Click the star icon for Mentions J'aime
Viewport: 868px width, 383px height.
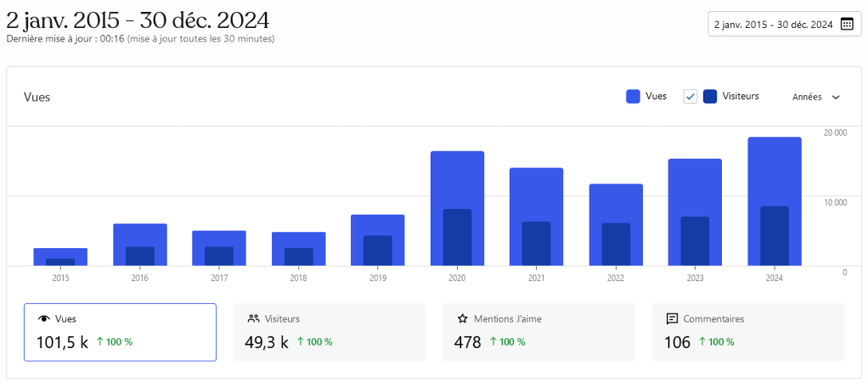point(463,319)
